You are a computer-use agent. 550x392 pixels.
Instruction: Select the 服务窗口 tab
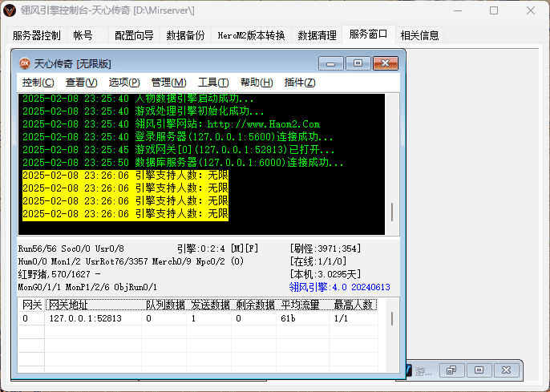click(368, 34)
